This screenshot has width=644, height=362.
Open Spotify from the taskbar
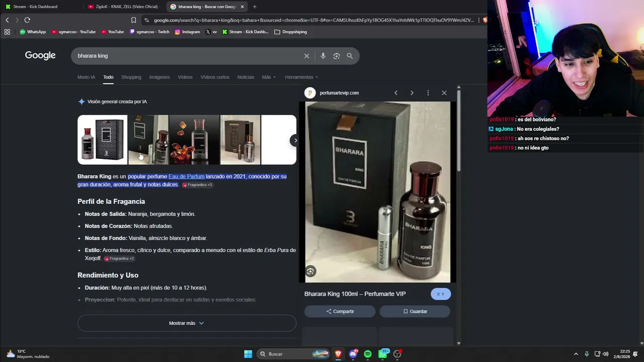(x=368, y=354)
